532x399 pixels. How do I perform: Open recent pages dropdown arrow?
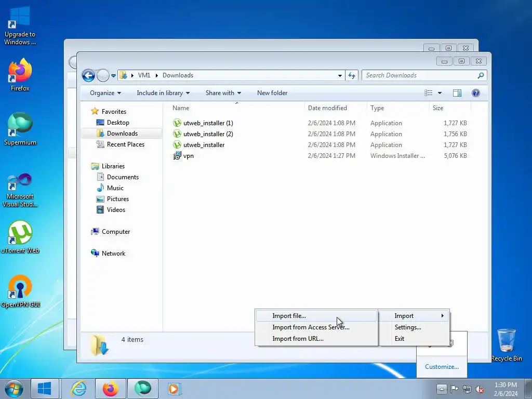[x=113, y=76]
